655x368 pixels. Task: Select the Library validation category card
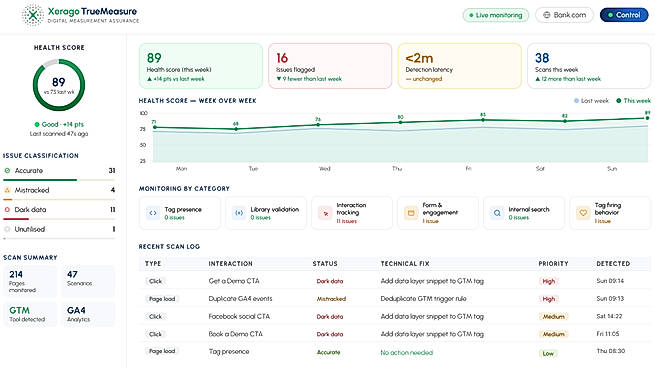pyautogui.click(x=266, y=213)
